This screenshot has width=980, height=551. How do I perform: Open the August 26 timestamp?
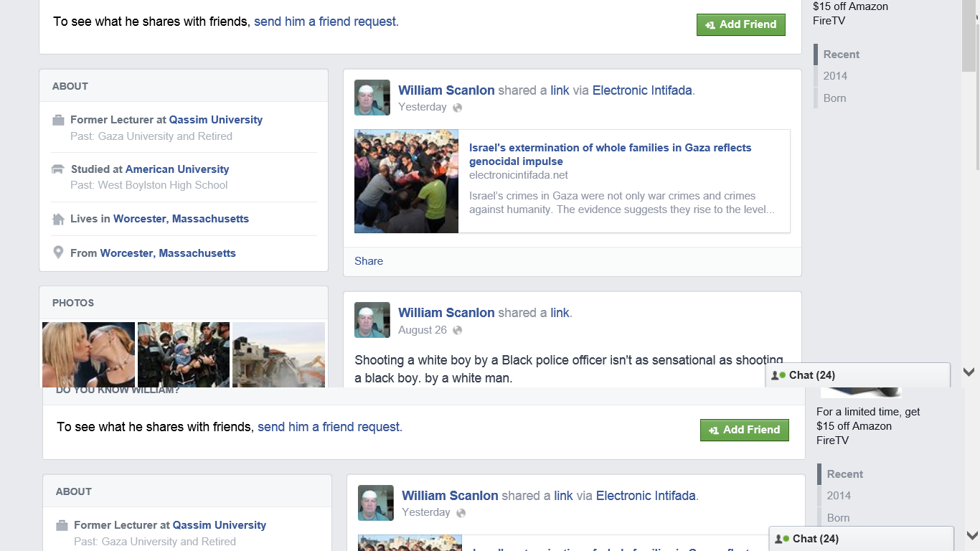coord(423,330)
